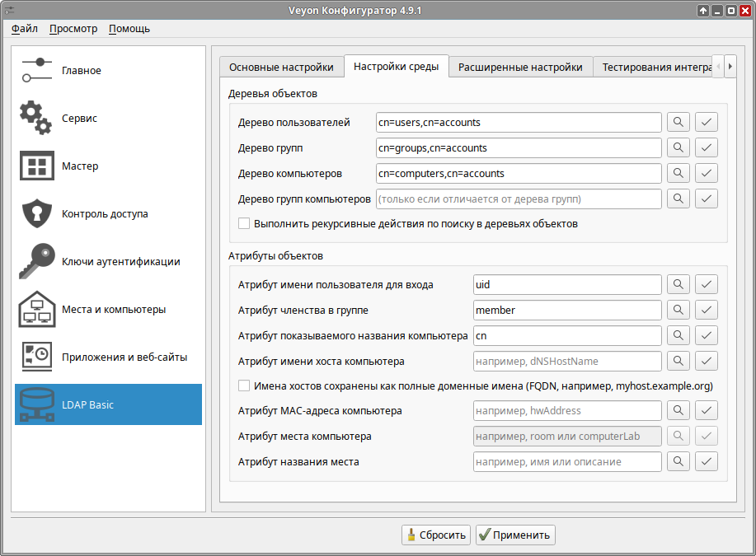The height and width of the screenshot is (556, 756).
Task: Test Дерево групп with checkmark button
Action: pos(706,148)
